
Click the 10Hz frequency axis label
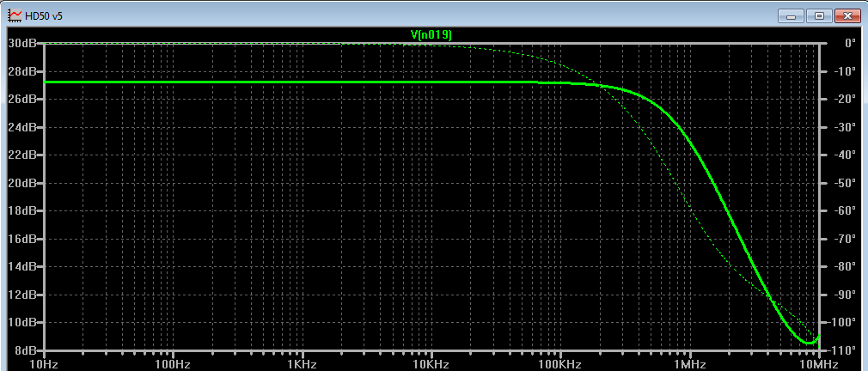coord(45,364)
